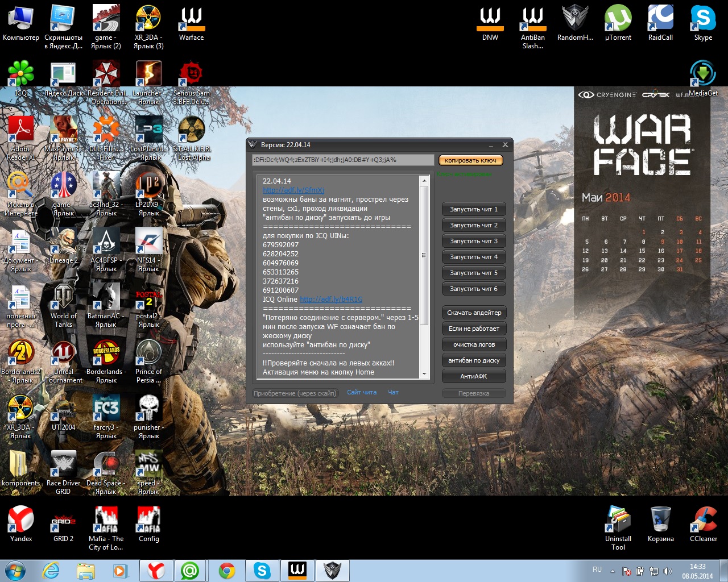The width and height of the screenshot is (728, 582).
Task: Click the license key text field
Action: pyautogui.click(x=343, y=160)
